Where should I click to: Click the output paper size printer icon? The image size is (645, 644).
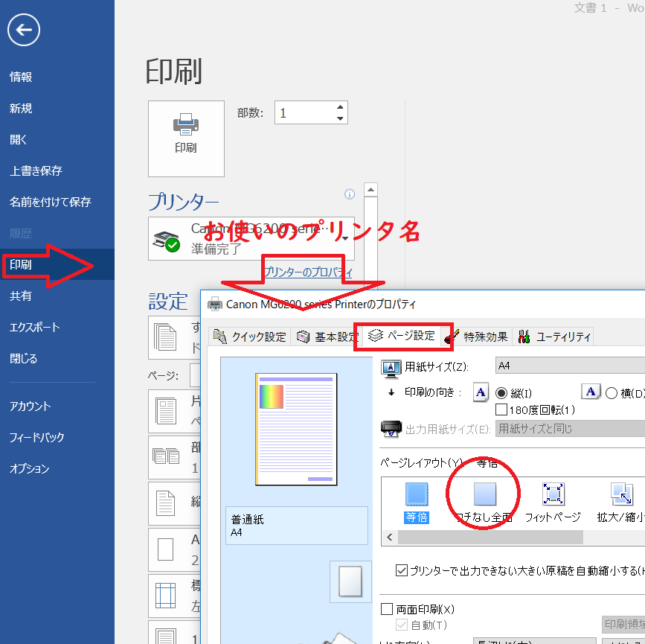tap(391, 429)
